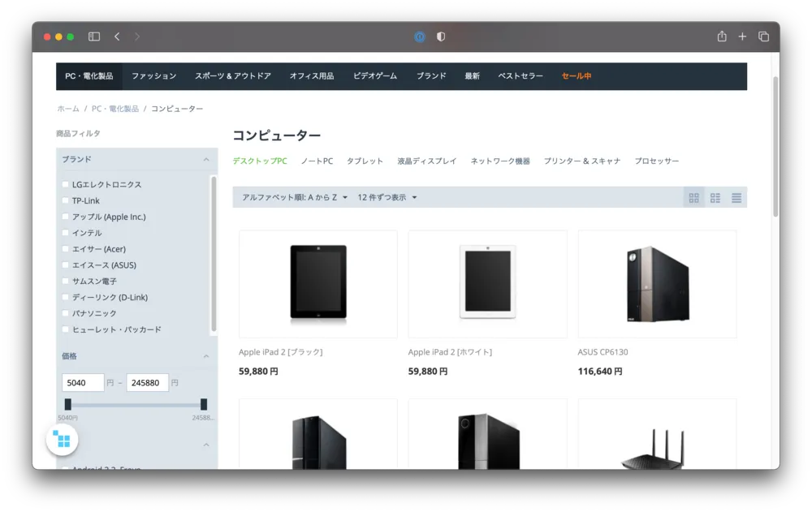Screen dimensions: 812x512
Task: Collapse the 価格 filter section
Action: (206, 356)
